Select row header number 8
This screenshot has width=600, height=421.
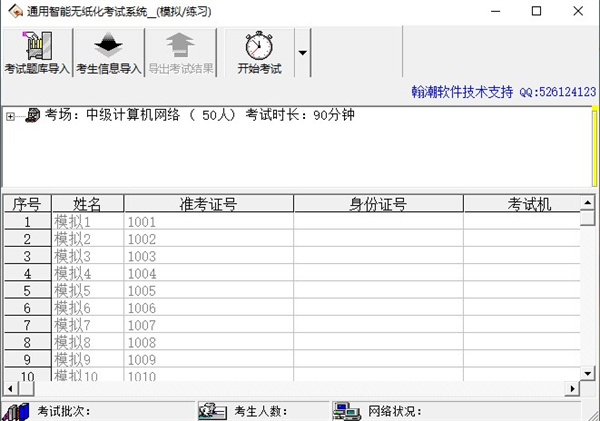(27, 342)
